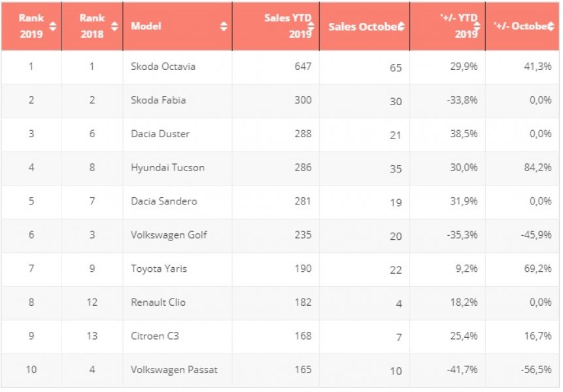563x392 pixels.
Task: Click the Model column sort arrows
Action: click(x=224, y=27)
